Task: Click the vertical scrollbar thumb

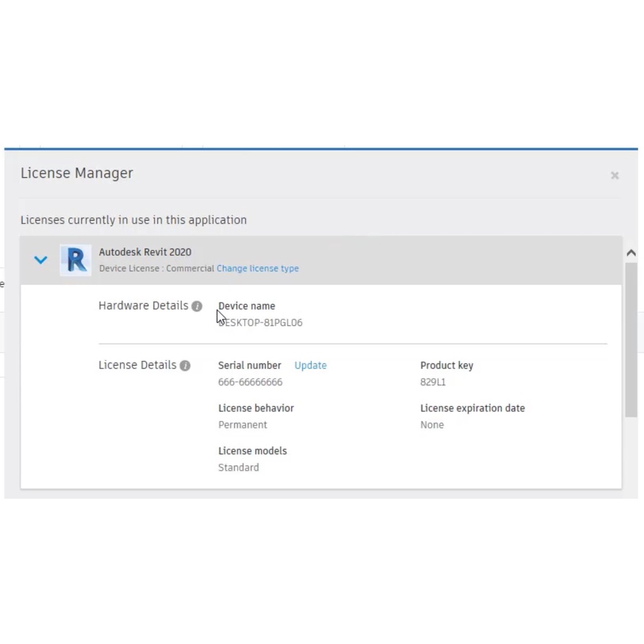Action: tap(631, 340)
